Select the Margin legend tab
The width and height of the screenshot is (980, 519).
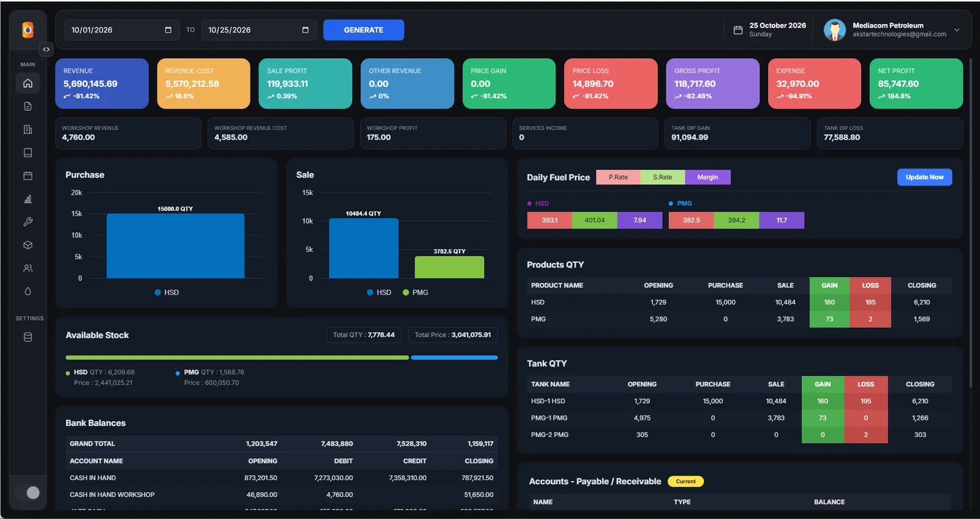tap(707, 177)
